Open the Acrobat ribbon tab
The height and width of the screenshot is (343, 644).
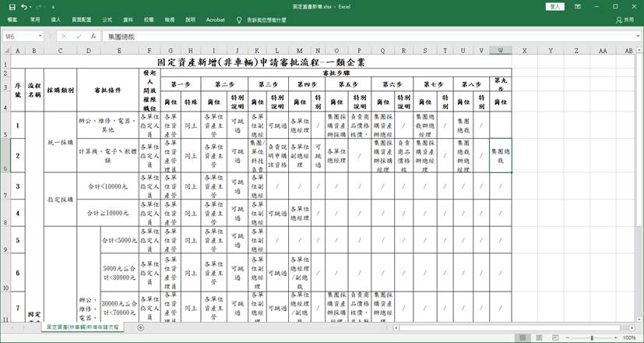click(x=215, y=19)
